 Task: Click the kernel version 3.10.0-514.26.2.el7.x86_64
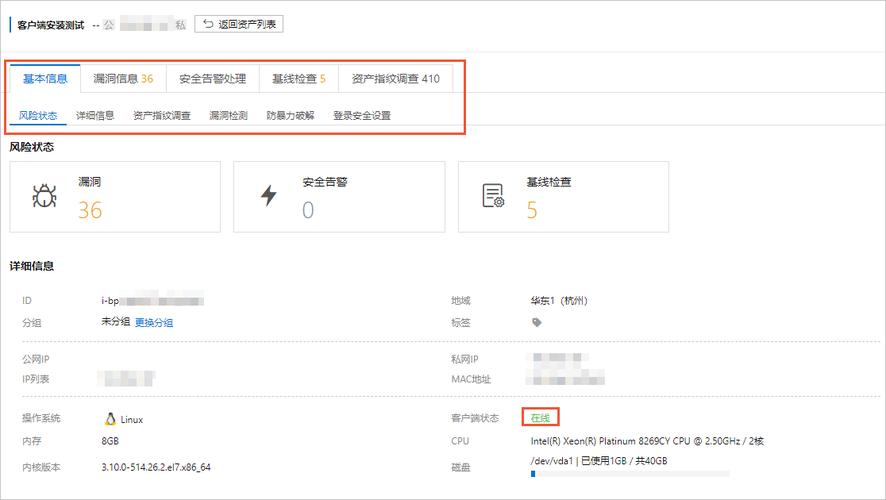click(156, 467)
